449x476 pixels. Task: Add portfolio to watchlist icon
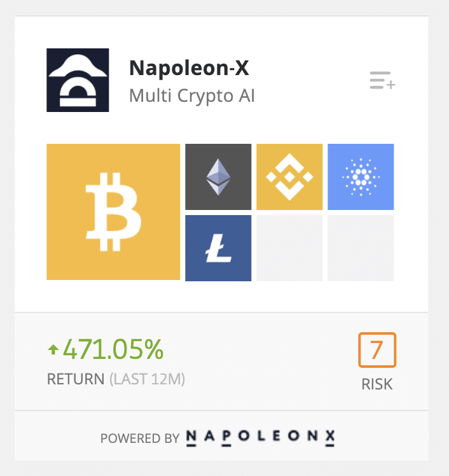382,80
